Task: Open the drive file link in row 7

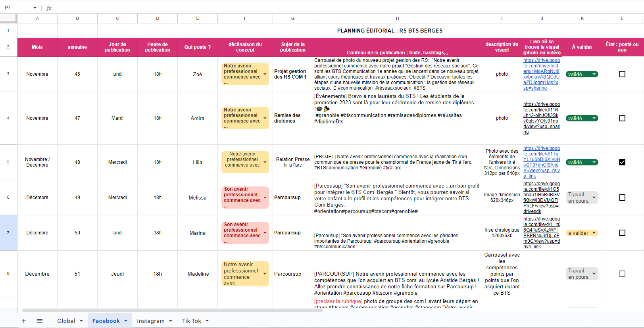Action: coord(542,233)
